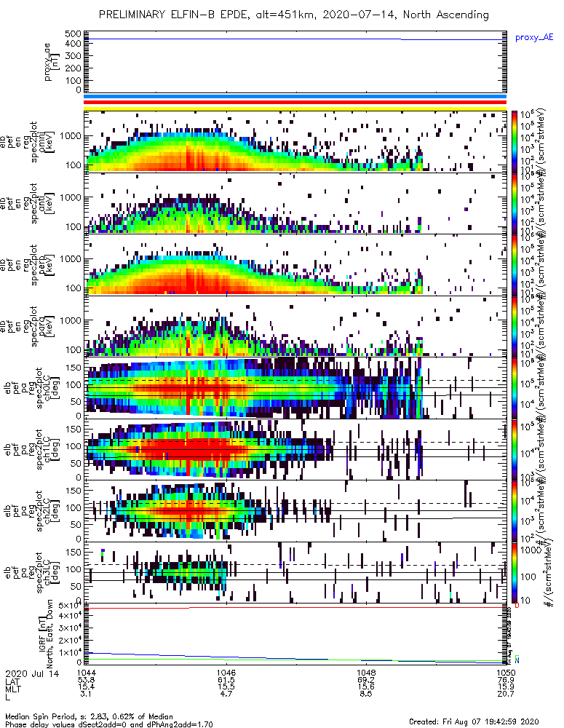Click the 1046 time axis tick label
Viewport: 564px width, 728px height.
[226, 673]
